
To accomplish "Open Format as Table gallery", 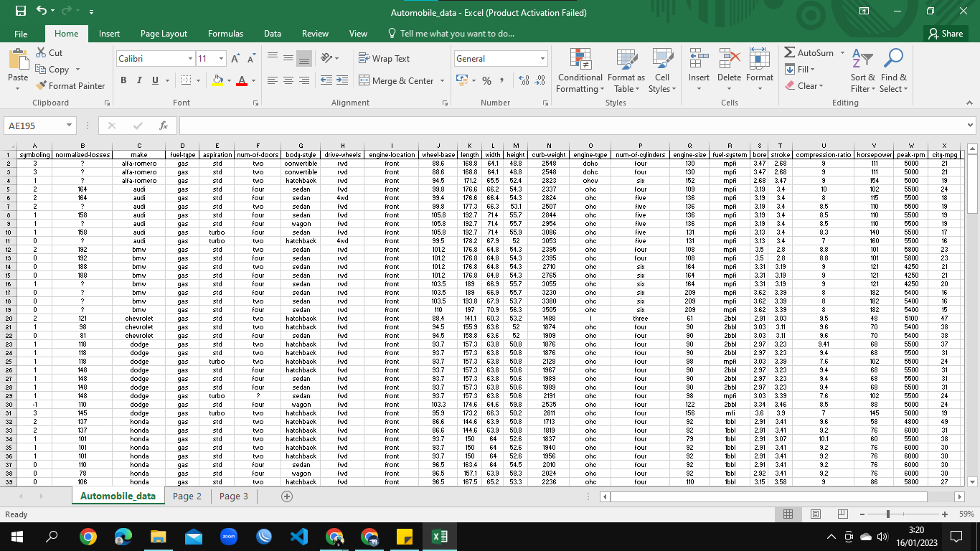I will click(x=626, y=71).
